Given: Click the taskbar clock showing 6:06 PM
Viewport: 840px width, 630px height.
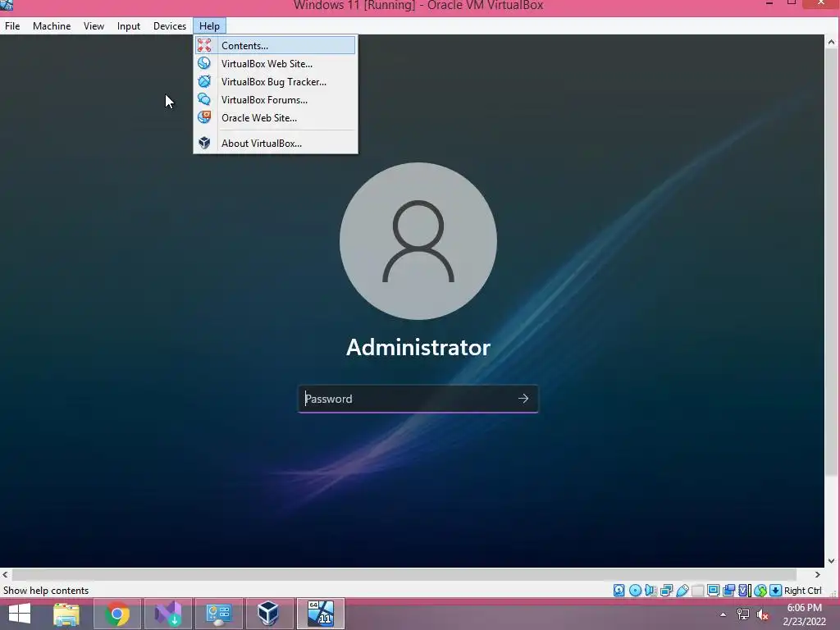Looking at the screenshot, I should pos(804,614).
